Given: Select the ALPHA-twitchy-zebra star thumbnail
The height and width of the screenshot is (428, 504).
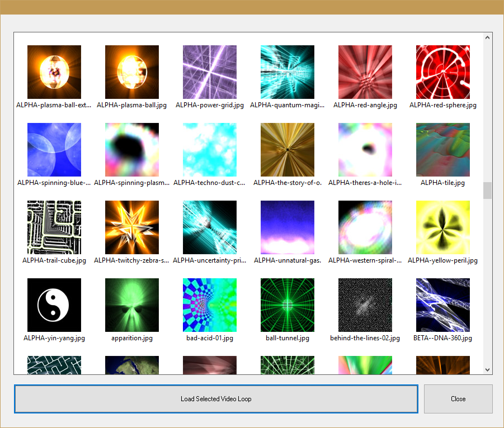Looking at the screenshot, I should [x=132, y=227].
